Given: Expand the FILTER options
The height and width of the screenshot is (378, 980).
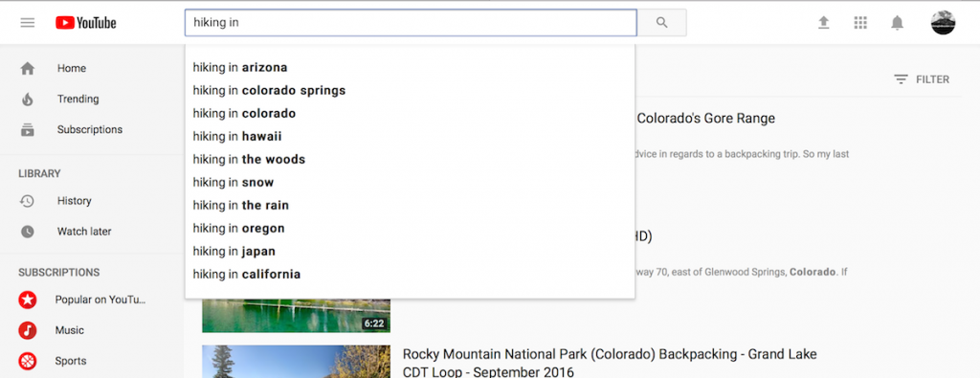Looking at the screenshot, I should coord(922,79).
